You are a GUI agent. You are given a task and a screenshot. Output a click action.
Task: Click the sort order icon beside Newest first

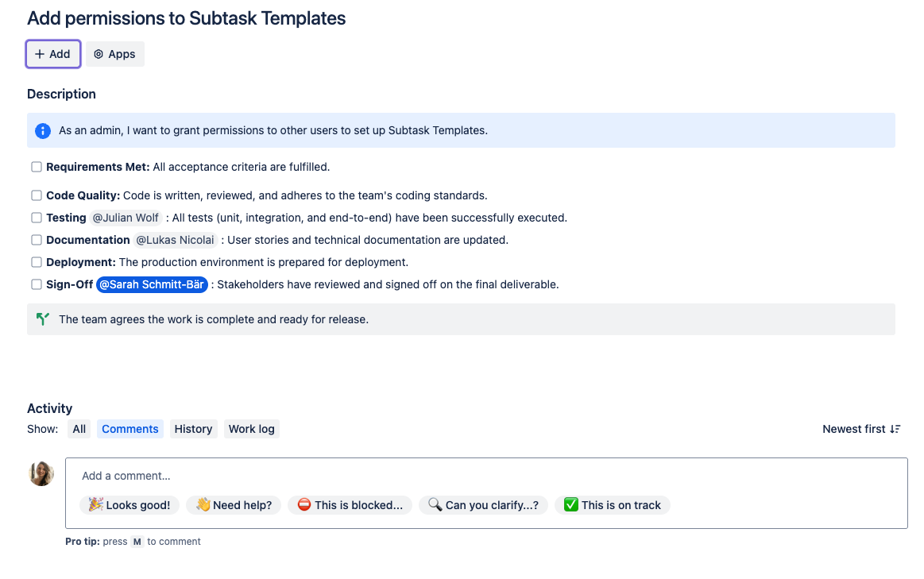point(895,428)
